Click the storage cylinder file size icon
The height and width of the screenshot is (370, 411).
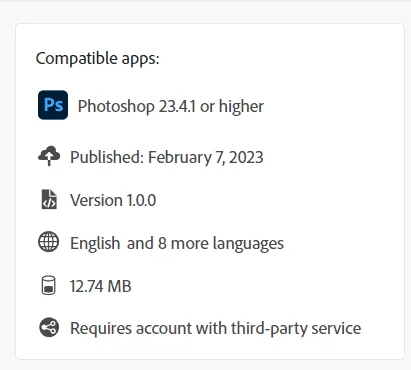pos(49,285)
